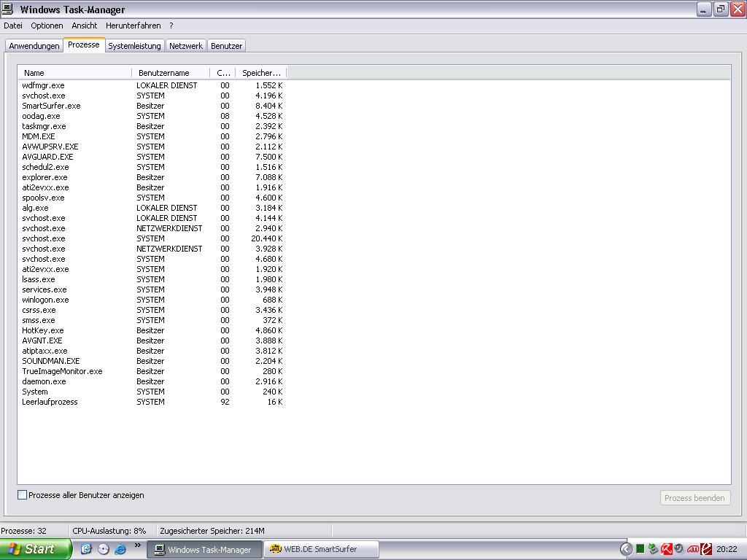Select the daemon.exe process row
747x560 pixels.
point(152,381)
